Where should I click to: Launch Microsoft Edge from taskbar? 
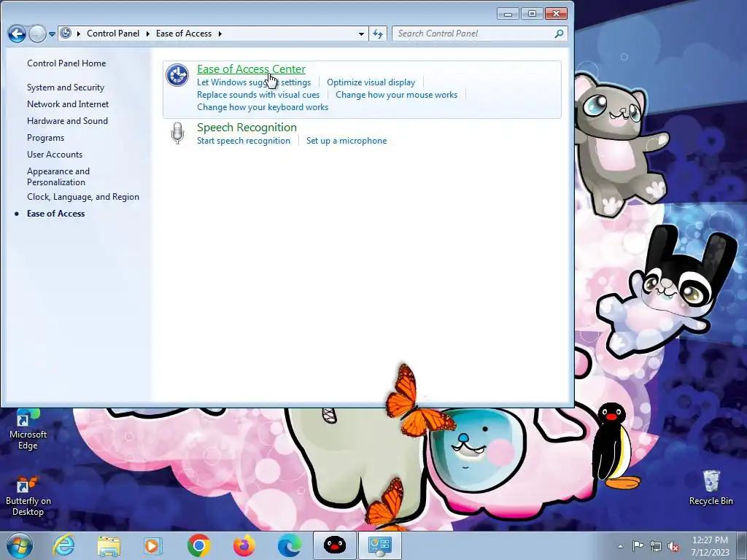point(289,545)
